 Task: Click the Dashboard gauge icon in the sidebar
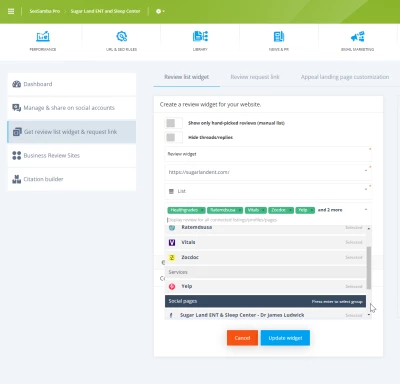pyautogui.click(x=16, y=84)
